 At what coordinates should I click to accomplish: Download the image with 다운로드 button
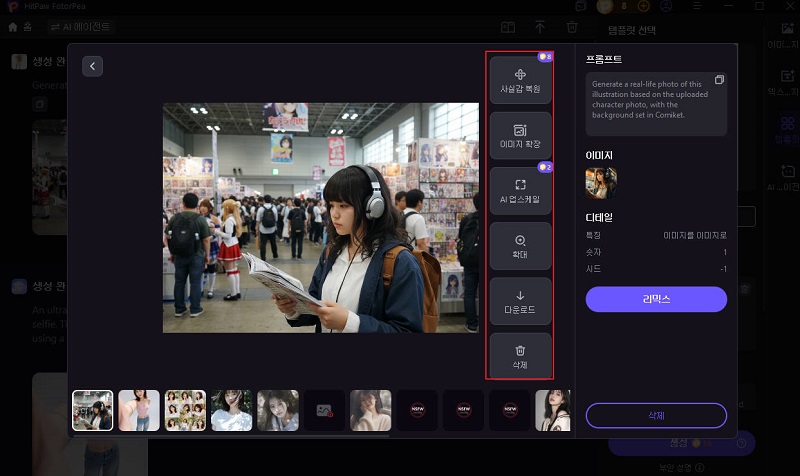point(520,301)
